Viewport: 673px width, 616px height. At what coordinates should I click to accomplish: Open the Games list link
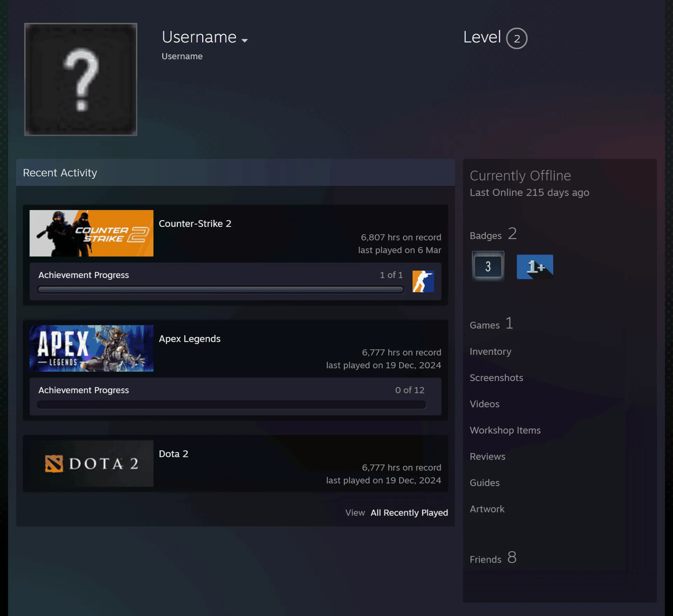coord(491,324)
